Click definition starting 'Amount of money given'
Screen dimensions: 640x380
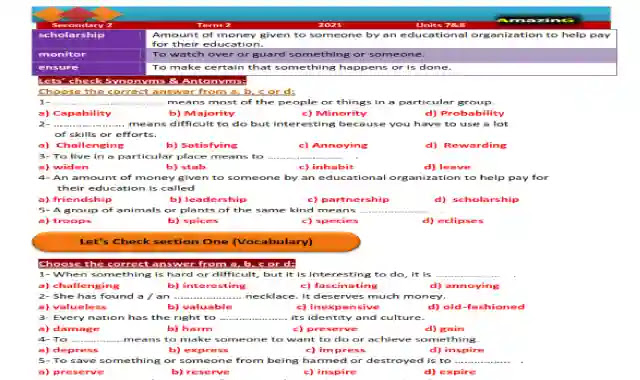(x=381, y=39)
